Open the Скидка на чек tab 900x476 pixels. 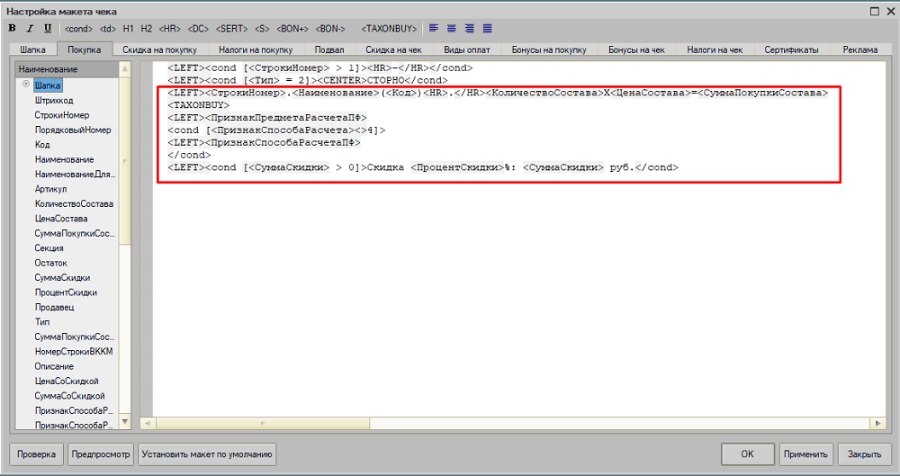pyautogui.click(x=393, y=50)
